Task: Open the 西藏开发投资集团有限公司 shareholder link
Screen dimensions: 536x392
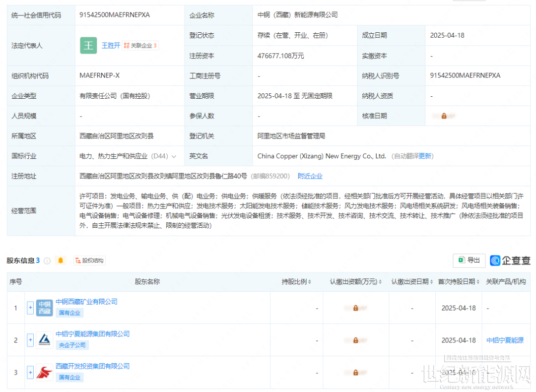Action: 93,366
